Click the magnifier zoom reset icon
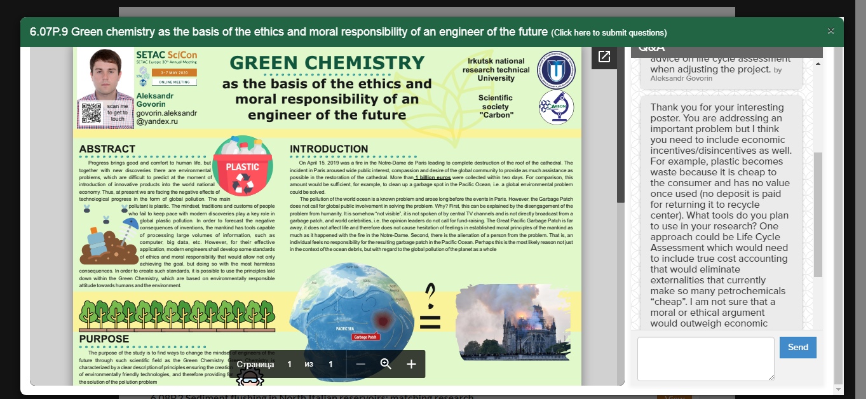 coord(386,364)
